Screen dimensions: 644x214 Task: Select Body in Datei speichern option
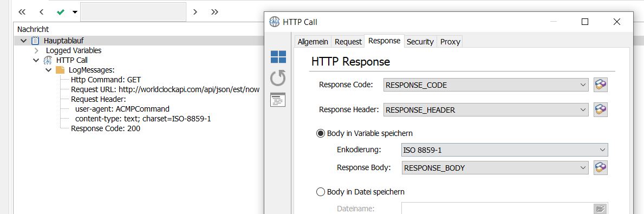pos(320,192)
